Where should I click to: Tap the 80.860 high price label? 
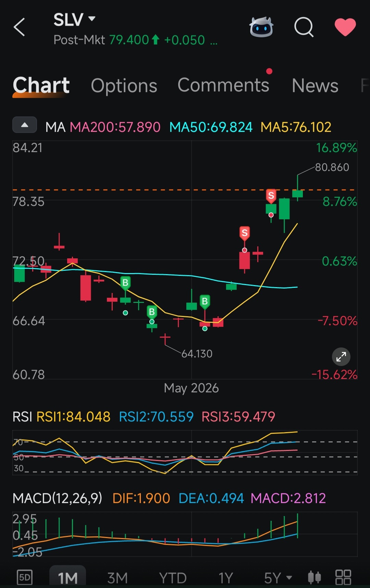tap(332, 167)
